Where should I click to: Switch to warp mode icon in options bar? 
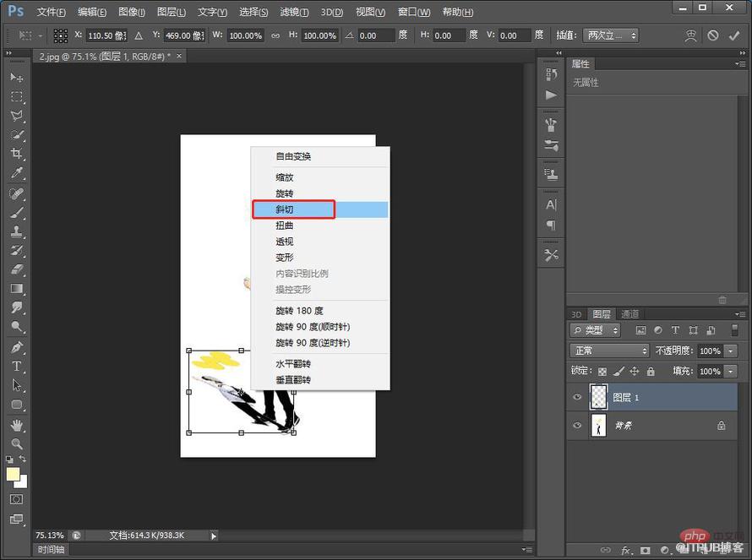tap(690, 35)
